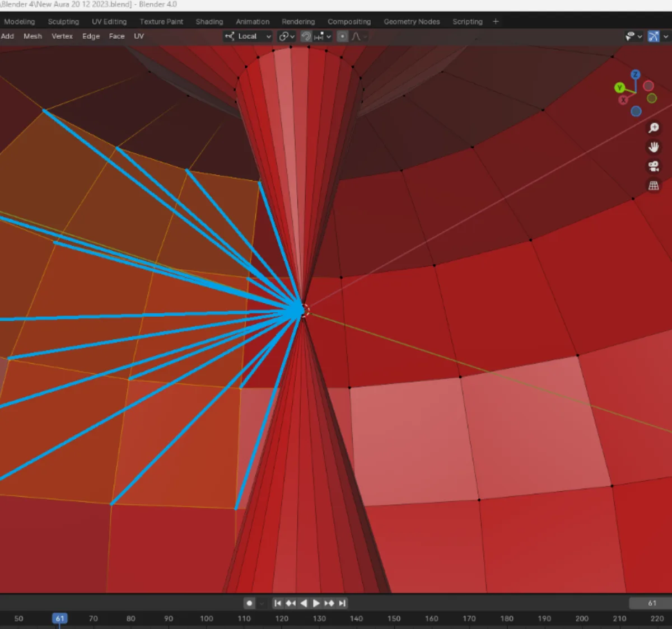Open the UV Editing workspace tab
Viewport: 672px width, 629px height.
[x=109, y=22]
